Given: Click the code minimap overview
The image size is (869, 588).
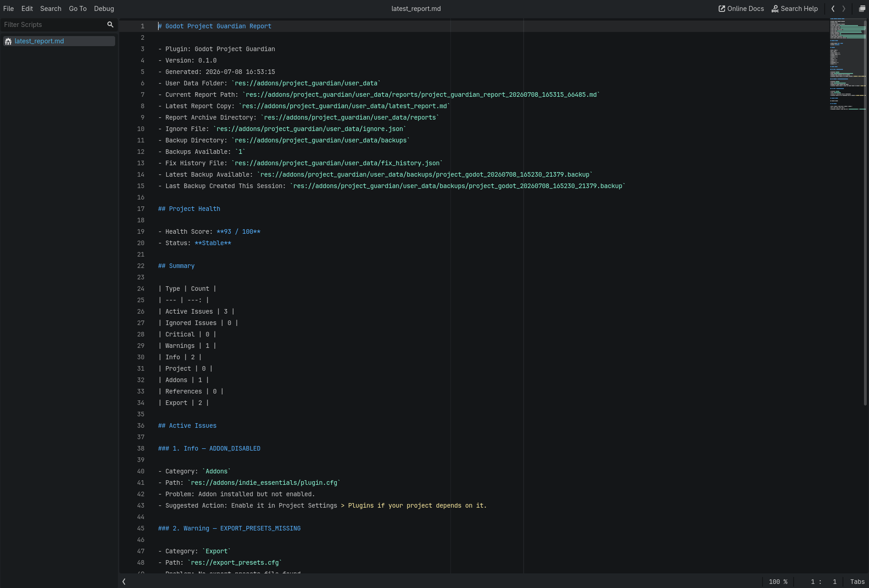Looking at the screenshot, I should pos(847,64).
